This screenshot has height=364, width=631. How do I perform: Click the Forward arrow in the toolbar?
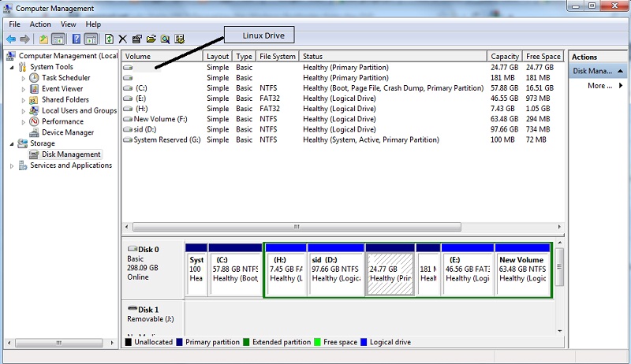click(x=25, y=39)
